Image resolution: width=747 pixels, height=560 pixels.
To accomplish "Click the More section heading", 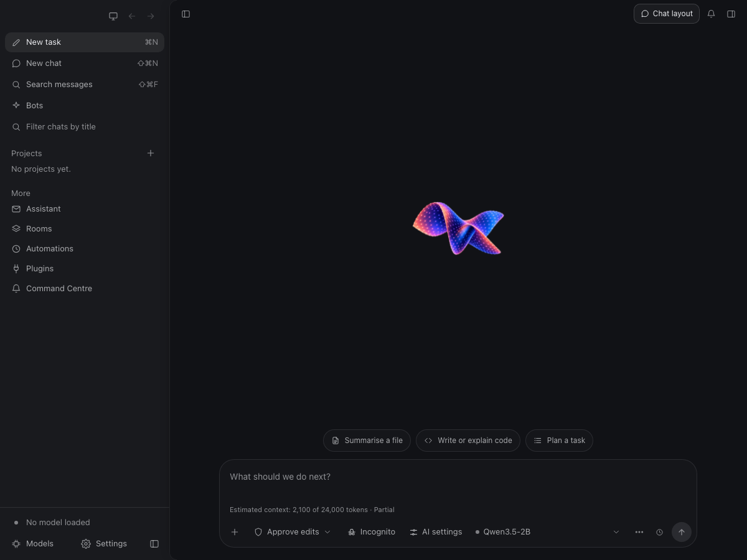I will point(21,194).
